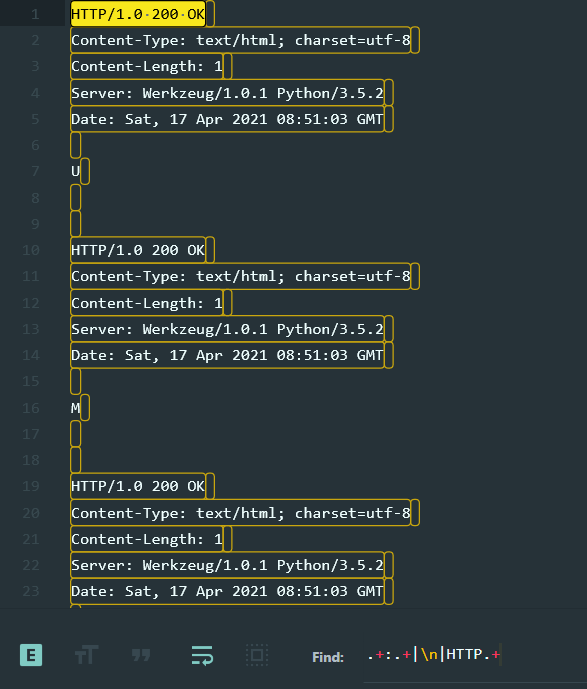Click 'HTTP/1.0 200 OK' on line 19
Viewport: 587px width, 689px height.
[138, 486]
